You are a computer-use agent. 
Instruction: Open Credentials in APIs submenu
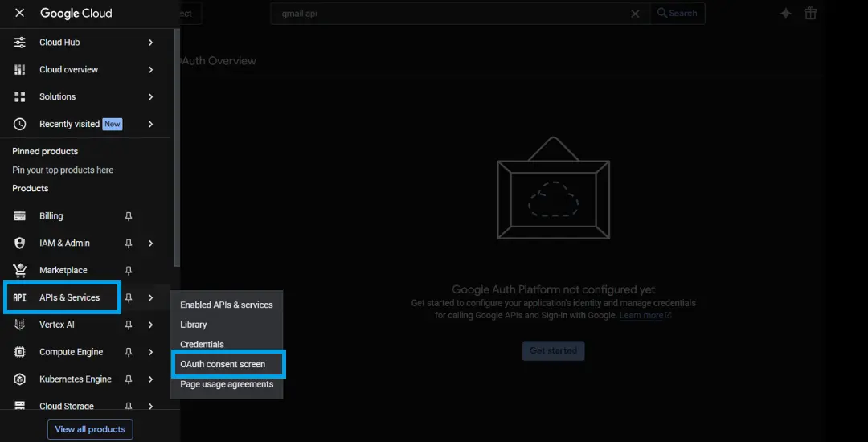coord(227,344)
